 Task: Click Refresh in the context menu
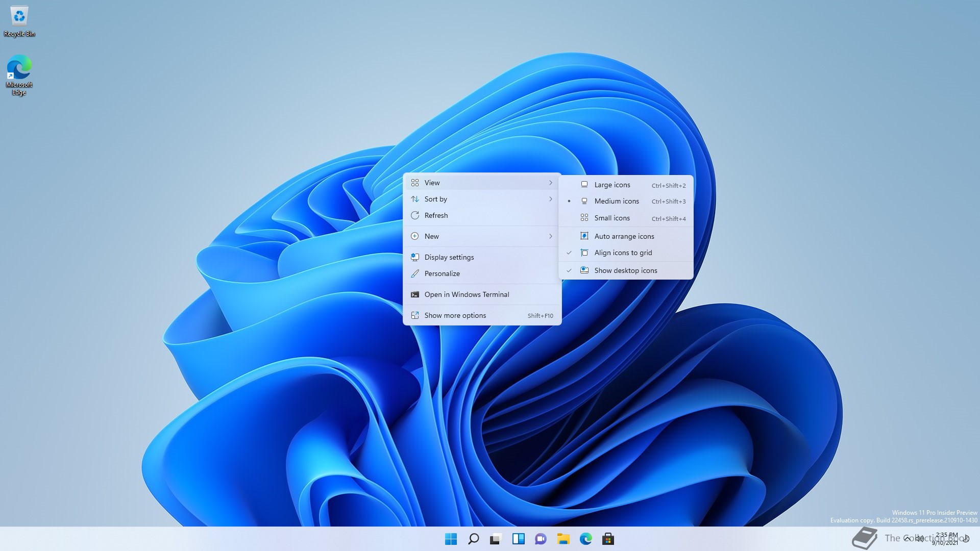436,215
